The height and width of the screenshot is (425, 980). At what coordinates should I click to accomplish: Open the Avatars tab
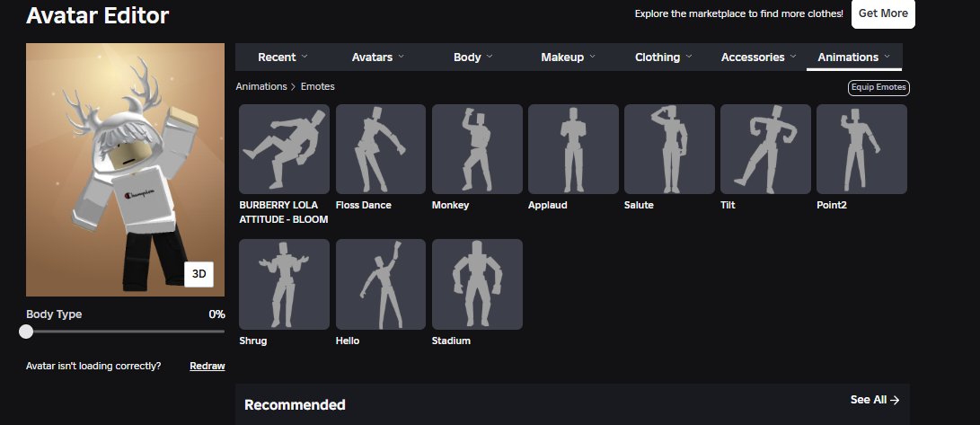tap(377, 57)
